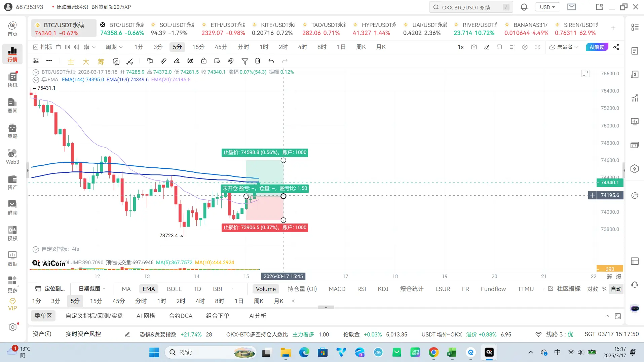Open the notification bell in title bar

(x=524, y=7)
